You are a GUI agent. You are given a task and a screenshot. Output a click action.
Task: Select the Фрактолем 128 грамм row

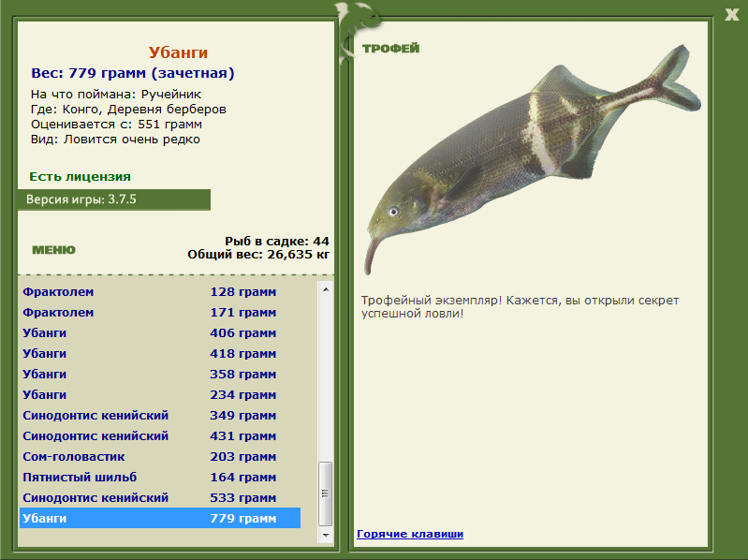(160, 291)
